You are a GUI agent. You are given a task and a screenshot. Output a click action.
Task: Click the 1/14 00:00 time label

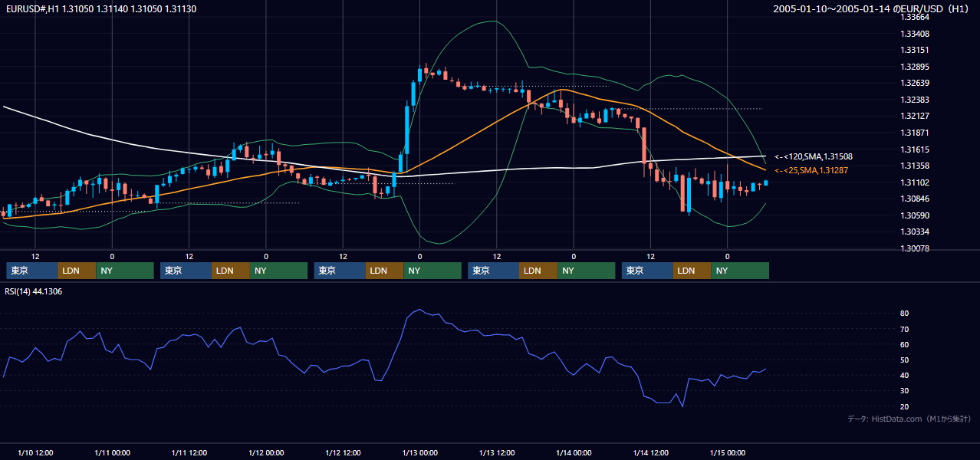[x=574, y=453]
